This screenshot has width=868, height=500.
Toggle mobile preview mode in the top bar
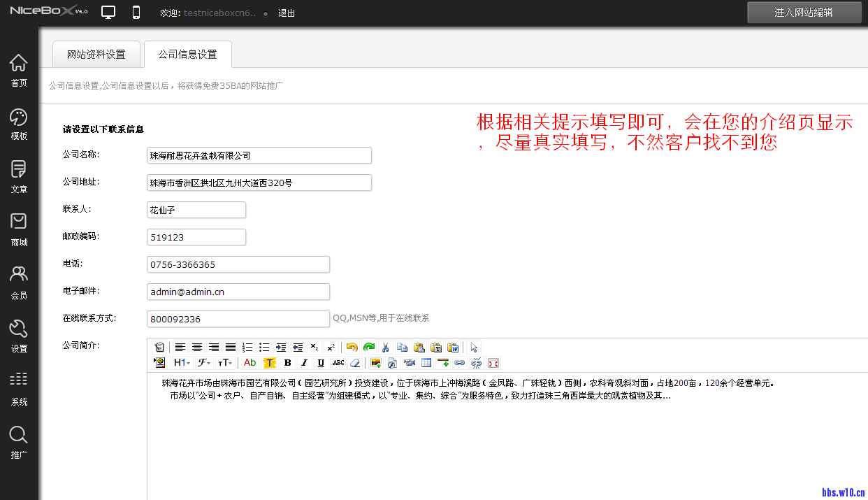point(136,11)
